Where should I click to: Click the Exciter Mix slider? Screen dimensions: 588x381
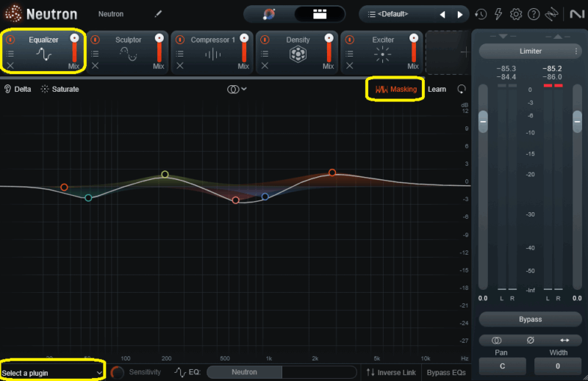[x=414, y=48]
